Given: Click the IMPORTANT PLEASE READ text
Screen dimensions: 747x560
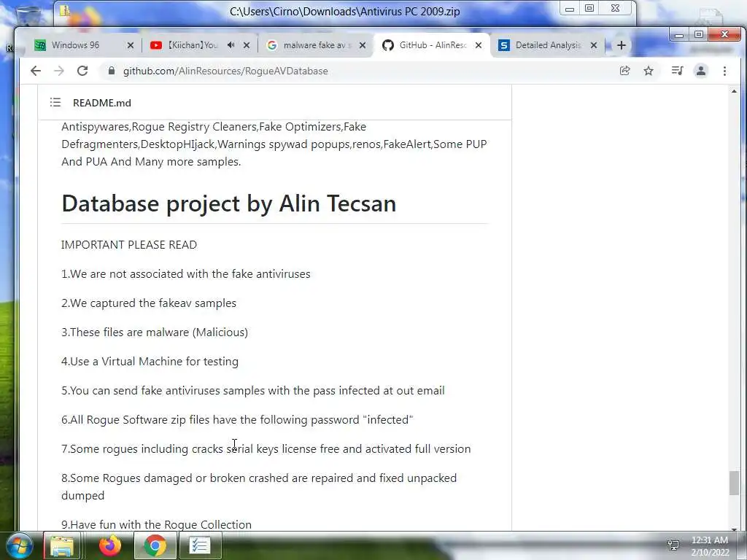Looking at the screenshot, I should (x=129, y=245).
